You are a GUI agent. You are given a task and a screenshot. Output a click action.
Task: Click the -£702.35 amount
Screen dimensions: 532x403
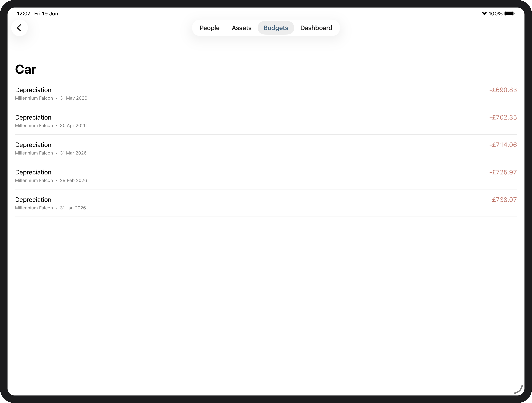[503, 117]
